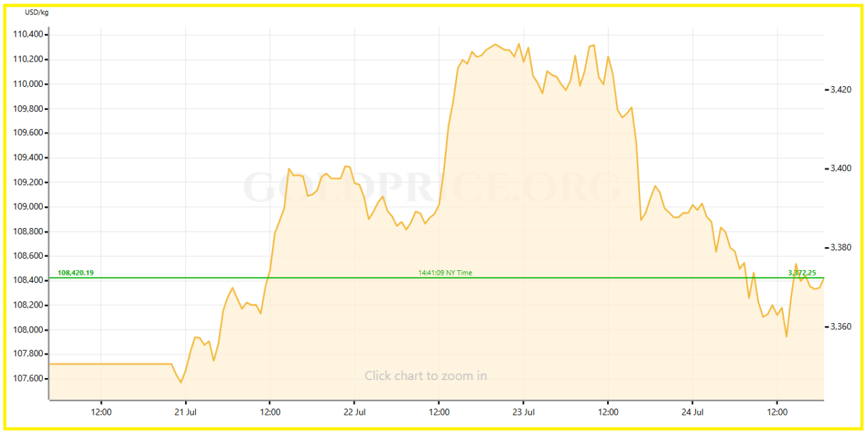Click the 3,360 value on right axis
The image size is (868, 433).
pyautogui.click(x=840, y=327)
